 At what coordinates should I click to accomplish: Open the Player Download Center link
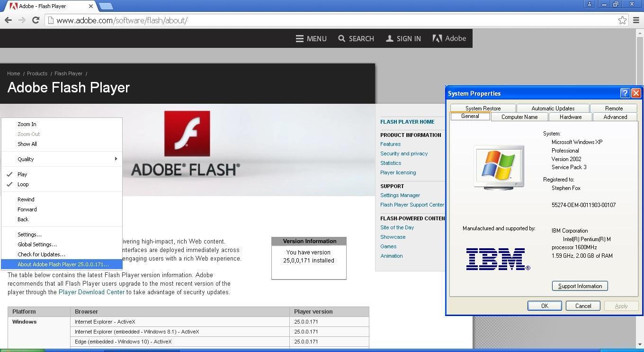coord(91,292)
